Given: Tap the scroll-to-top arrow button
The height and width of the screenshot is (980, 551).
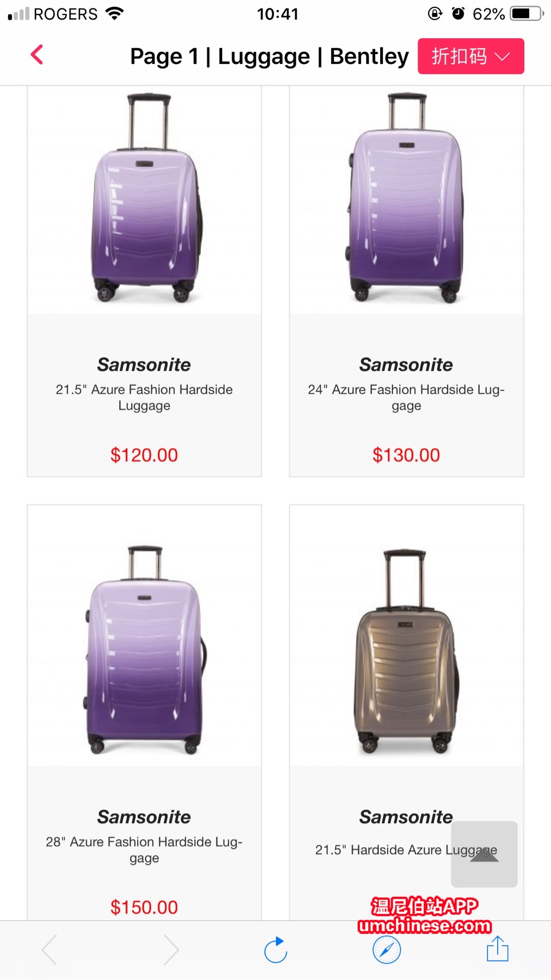Looking at the screenshot, I should coord(484,853).
